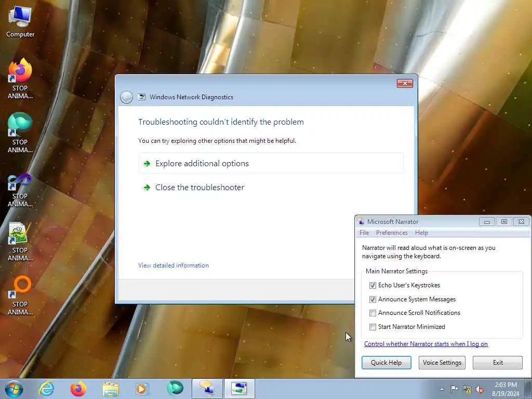Click the Quick Help button
This screenshot has width=532, height=399.
tap(386, 362)
